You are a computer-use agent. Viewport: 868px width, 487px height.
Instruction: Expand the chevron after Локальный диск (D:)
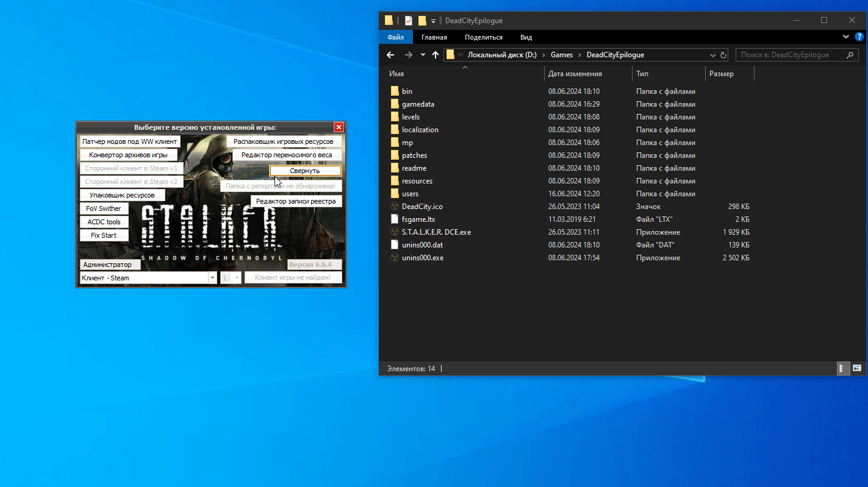tap(543, 55)
